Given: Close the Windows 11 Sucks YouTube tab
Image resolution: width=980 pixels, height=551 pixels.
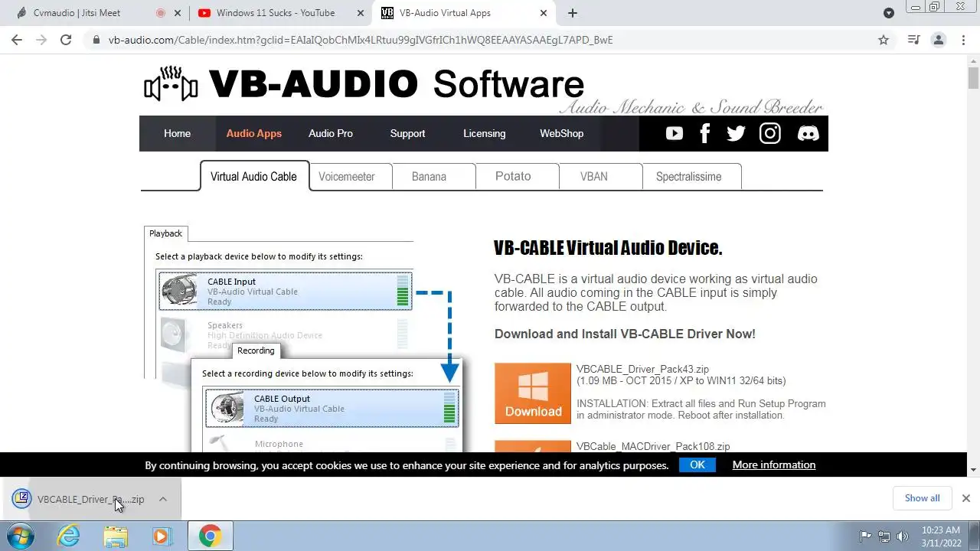Looking at the screenshot, I should point(361,13).
